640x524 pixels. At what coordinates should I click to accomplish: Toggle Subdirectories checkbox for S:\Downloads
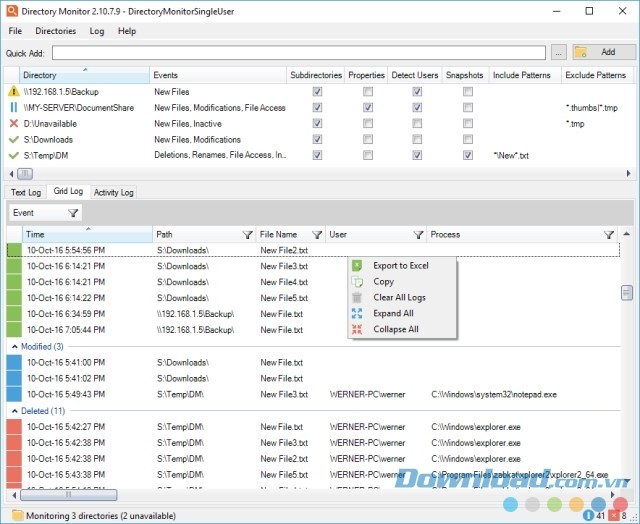[317, 139]
